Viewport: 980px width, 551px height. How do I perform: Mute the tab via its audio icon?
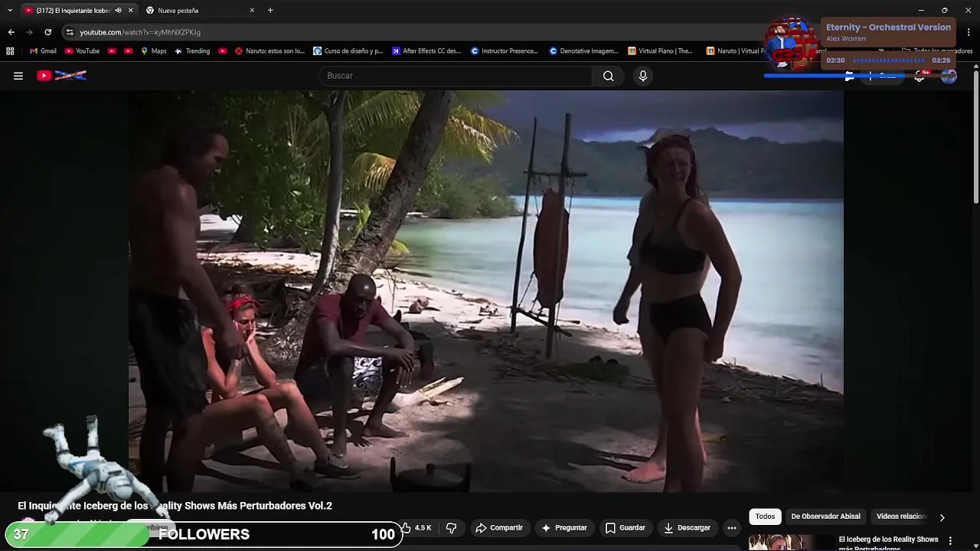click(118, 11)
